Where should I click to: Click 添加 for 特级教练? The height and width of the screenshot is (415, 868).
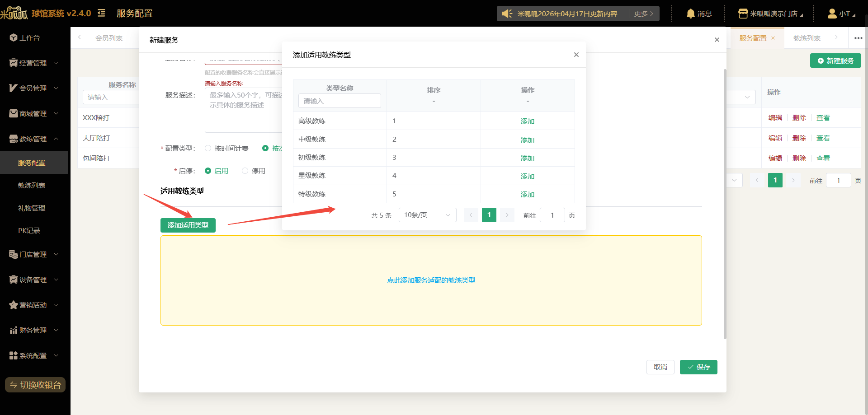click(528, 194)
